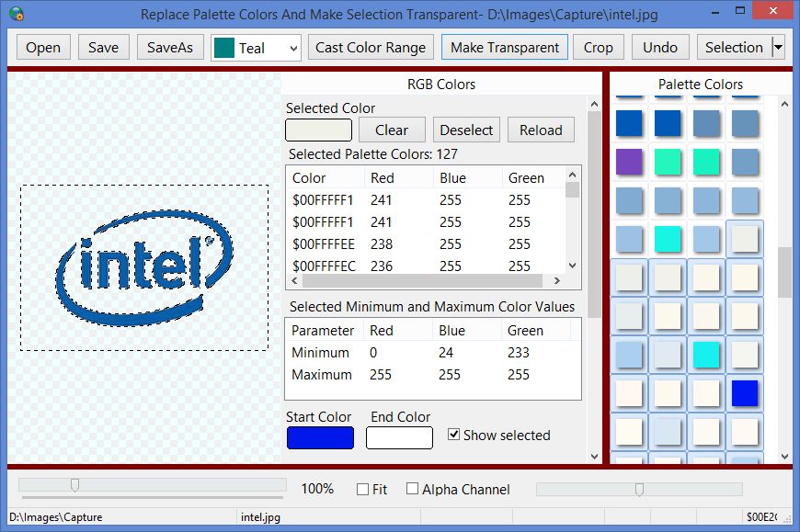Click the blue Start Color swatch
This screenshot has width=800, height=532.
click(320, 437)
